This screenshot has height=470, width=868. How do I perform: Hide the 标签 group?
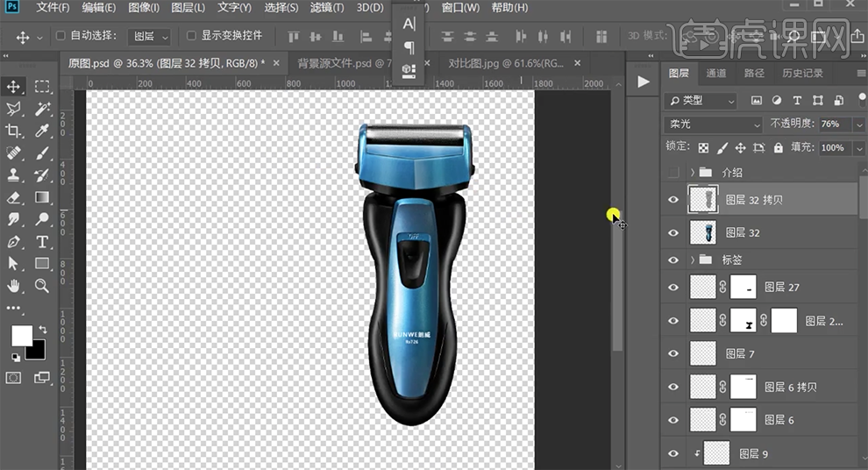point(673,260)
